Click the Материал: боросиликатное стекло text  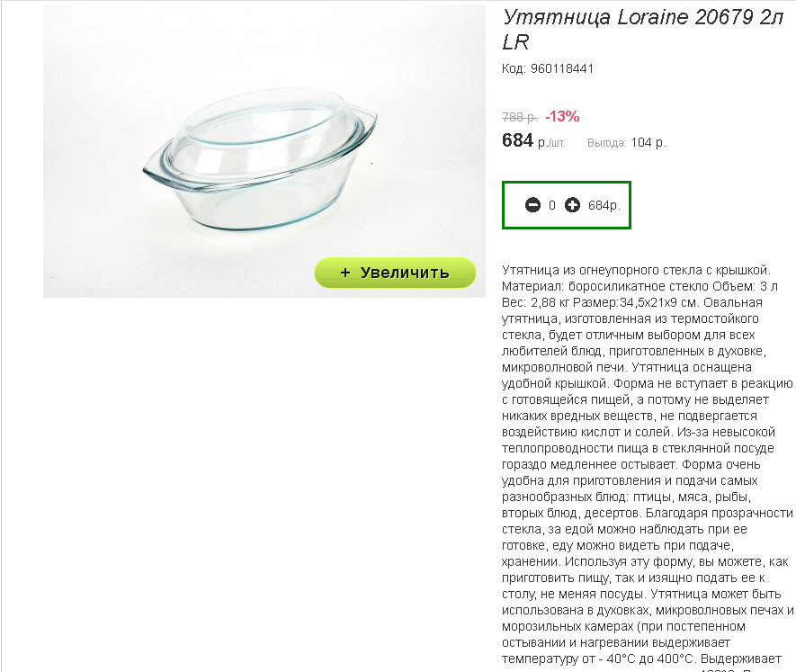tap(605, 286)
